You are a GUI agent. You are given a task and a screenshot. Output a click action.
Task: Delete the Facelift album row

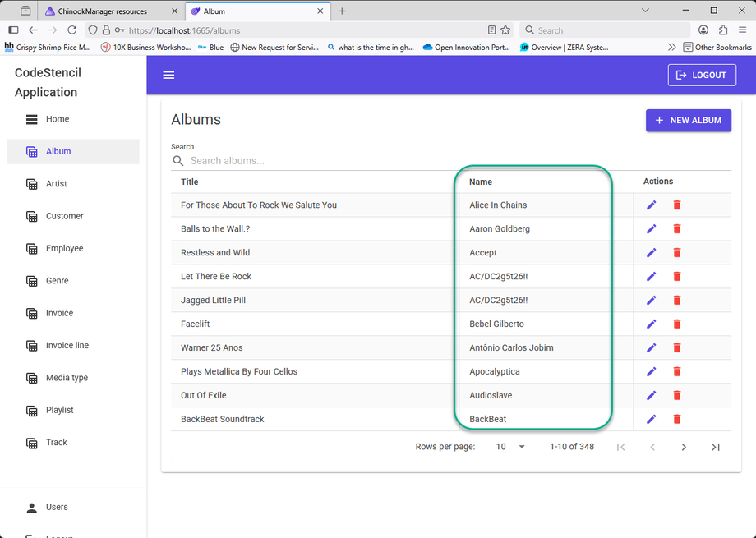pyautogui.click(x=677, y=324)
